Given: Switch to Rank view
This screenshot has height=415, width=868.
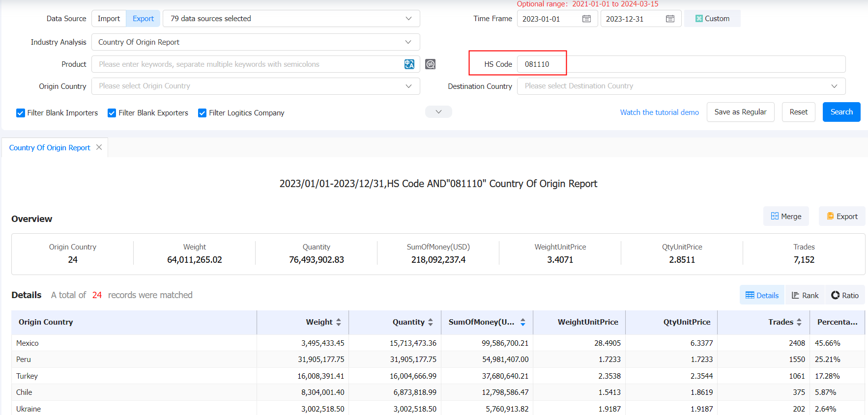Looking at the screenshot, I should [x=805, y=295].
